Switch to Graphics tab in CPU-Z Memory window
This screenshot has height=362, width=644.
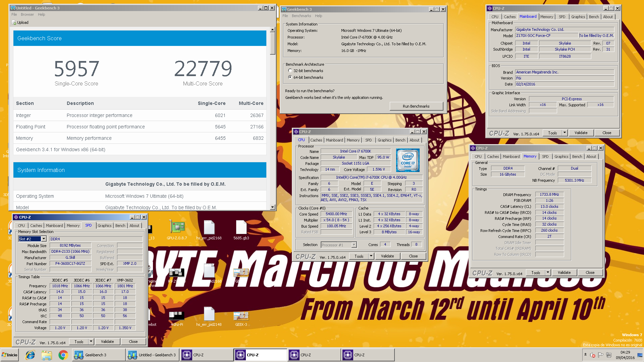[561, 157]
